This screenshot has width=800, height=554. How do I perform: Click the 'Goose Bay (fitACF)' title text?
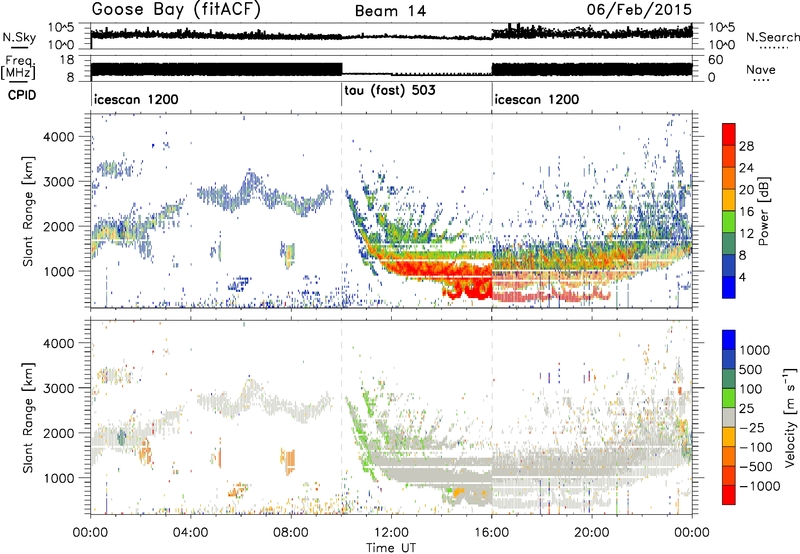(176, 10)
